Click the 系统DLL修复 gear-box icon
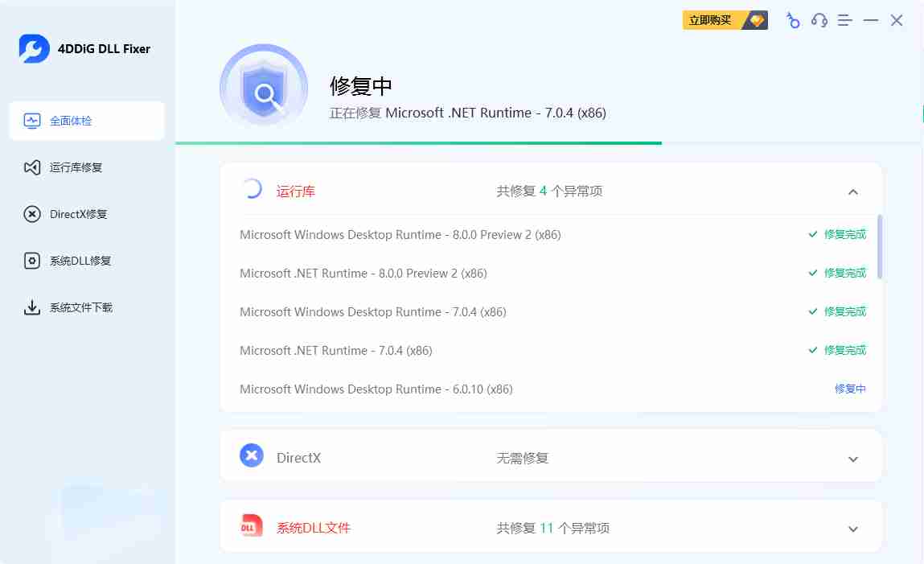The width and height of the screenshot is (924, 564). (x=32, y=261)
